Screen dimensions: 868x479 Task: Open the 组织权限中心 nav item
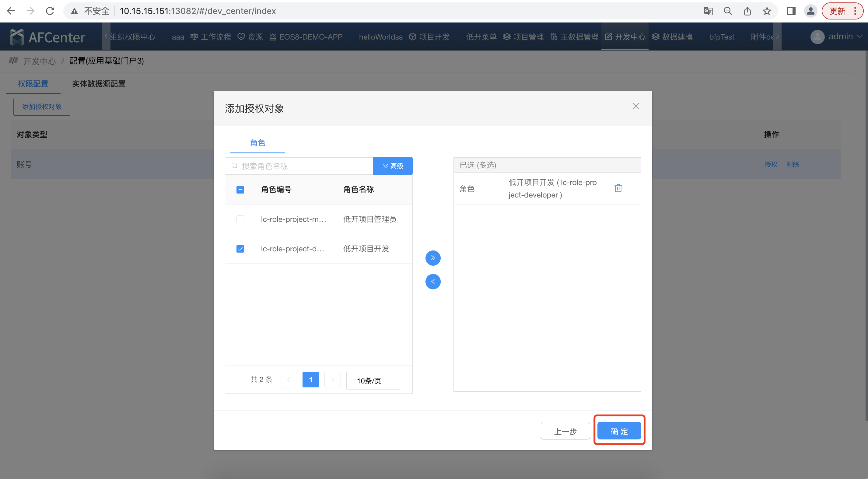(x=133, y=37)
